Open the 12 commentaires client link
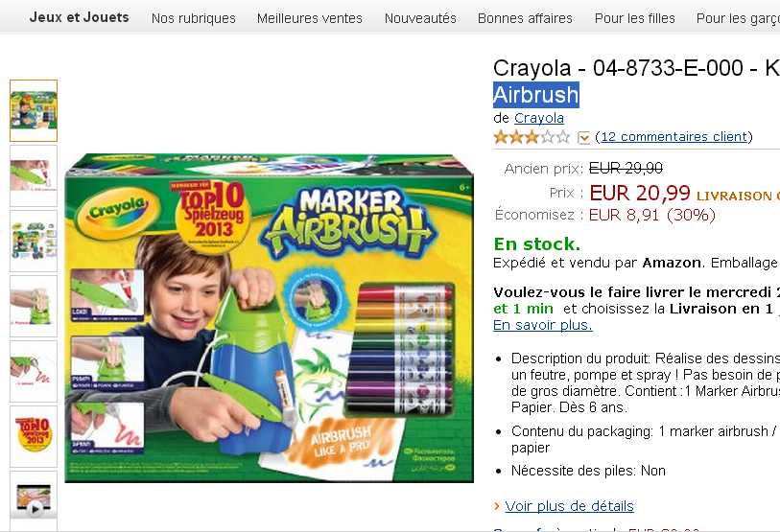This screenshot has width=780, height=532. pos(674,137)
